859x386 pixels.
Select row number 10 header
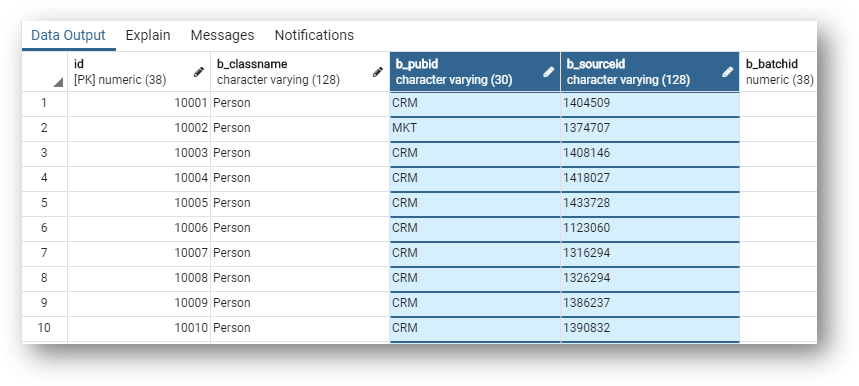click(44, 328)
